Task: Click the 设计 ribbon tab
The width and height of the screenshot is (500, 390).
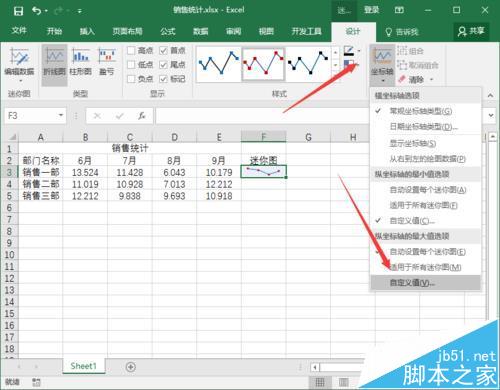Action: point(353,32)
